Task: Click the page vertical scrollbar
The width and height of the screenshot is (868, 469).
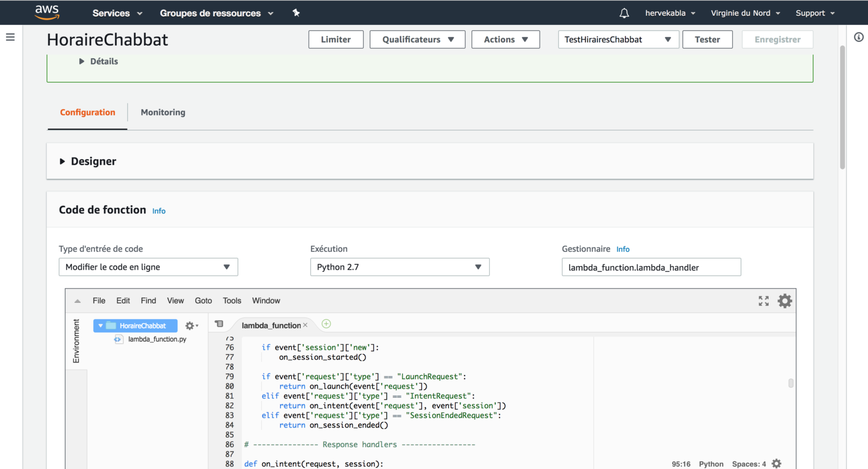Action: click(x=842, y=107)
